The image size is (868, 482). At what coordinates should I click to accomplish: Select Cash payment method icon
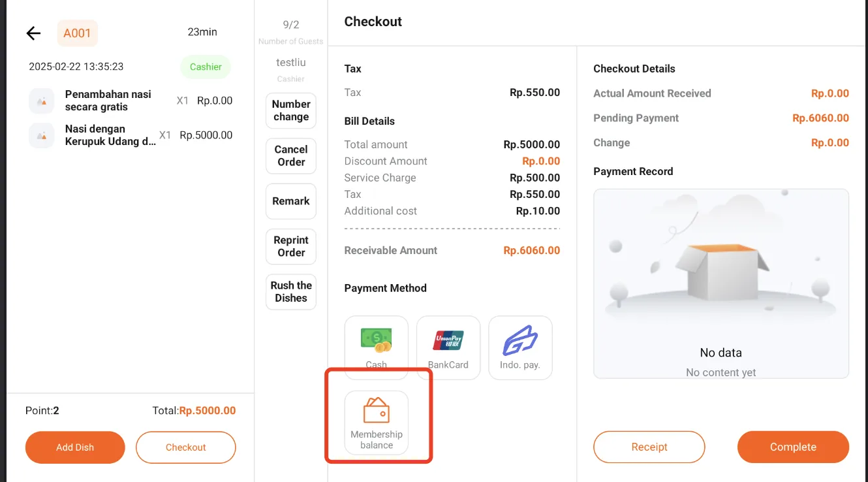pyautogui.click(x=376, y=340)
